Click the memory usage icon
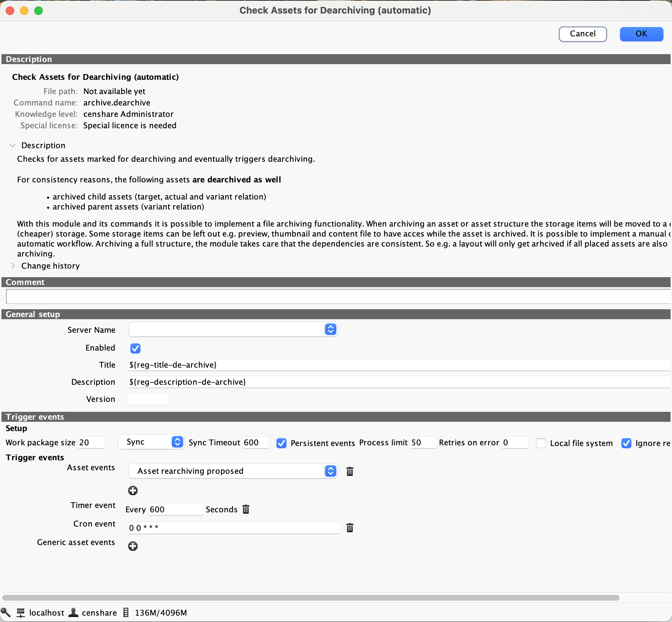 [126, 612]
